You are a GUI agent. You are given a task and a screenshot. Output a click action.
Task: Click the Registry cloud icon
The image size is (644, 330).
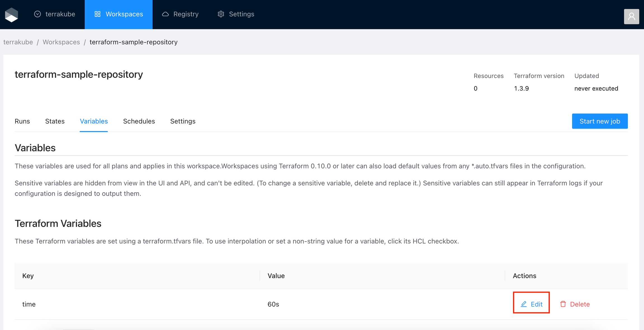[165, 14]
